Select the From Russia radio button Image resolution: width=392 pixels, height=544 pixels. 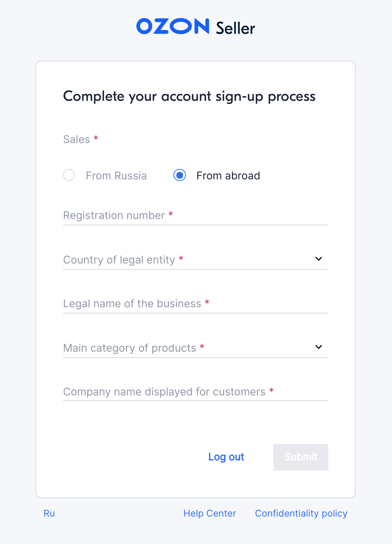click(x=69, y=175)
